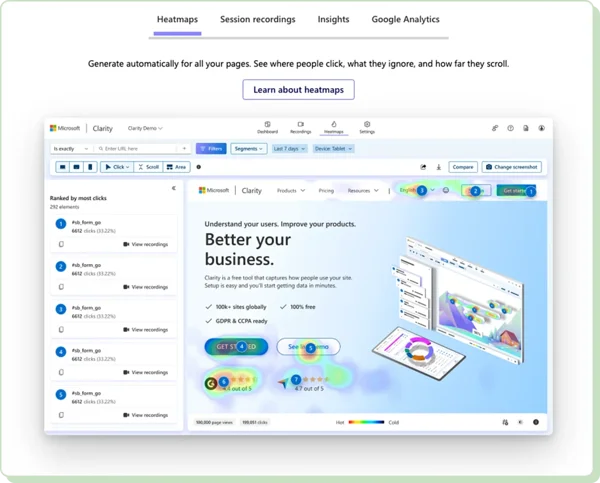The height and width of the screenshot is (483, 600).
Task: Switch to Area heatmap mode
Action: (176, 167)
